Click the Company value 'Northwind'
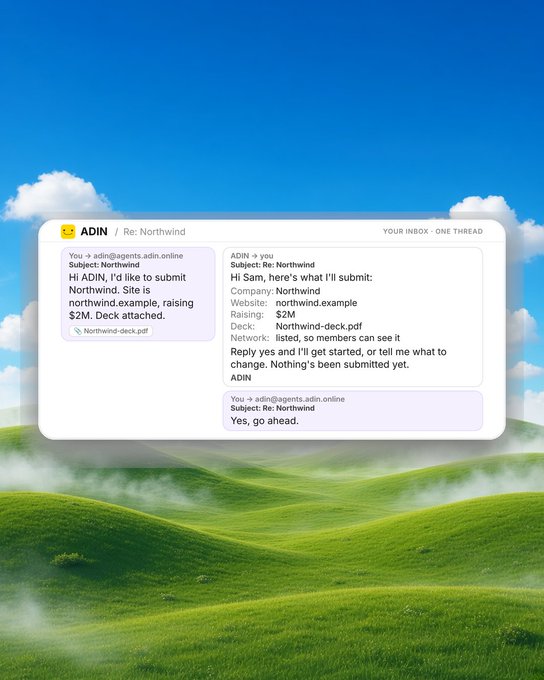The image size is (544, 680). (298, 291)
